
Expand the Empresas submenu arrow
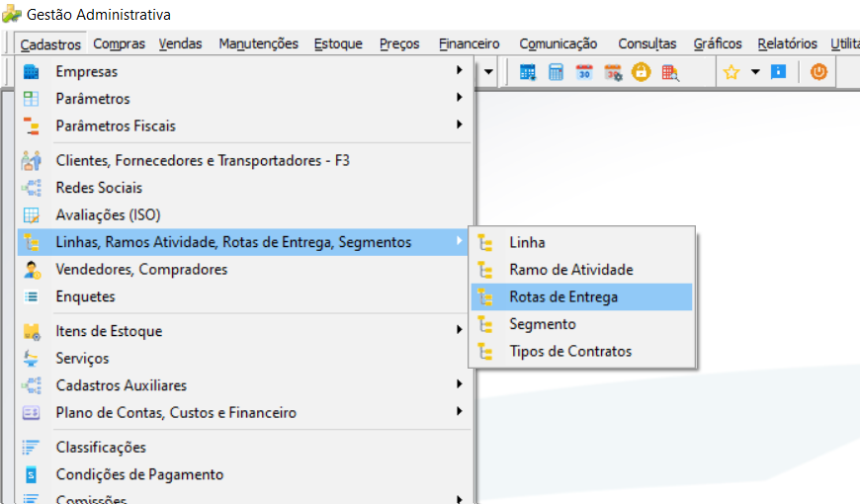(459, 70)
